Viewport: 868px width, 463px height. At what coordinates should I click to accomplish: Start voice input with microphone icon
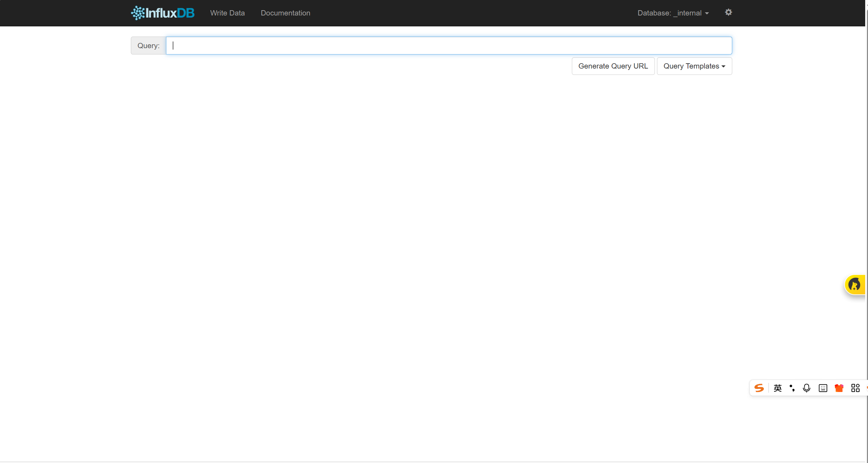click(806, 388)
